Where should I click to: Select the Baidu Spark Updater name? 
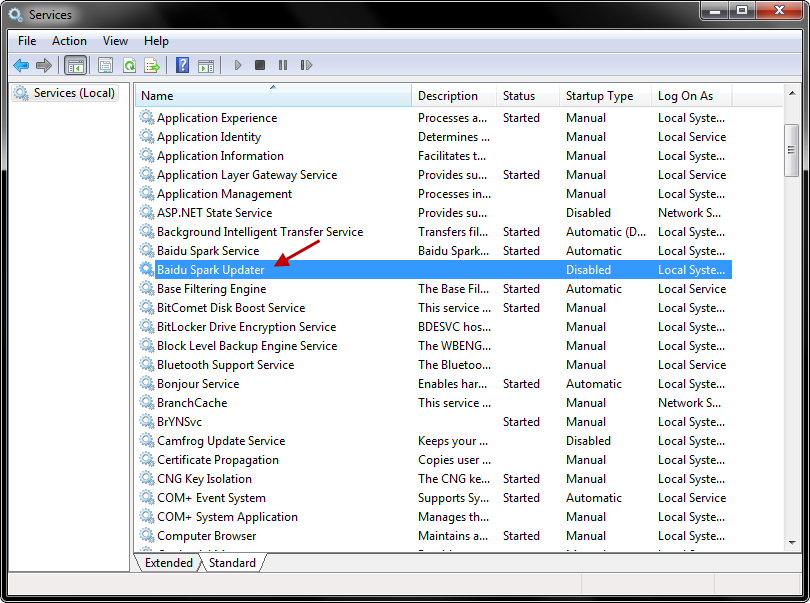point(210,270)
